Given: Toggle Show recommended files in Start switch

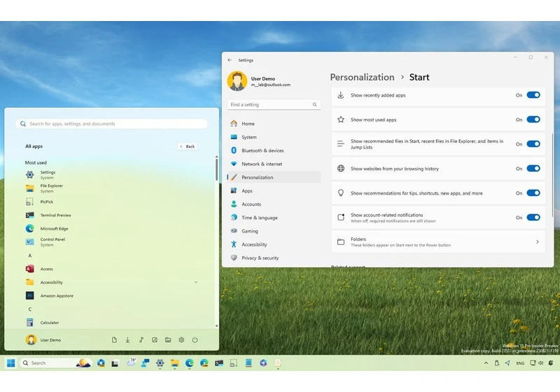Looking at the screenshot, I should (x=533, y=144).
